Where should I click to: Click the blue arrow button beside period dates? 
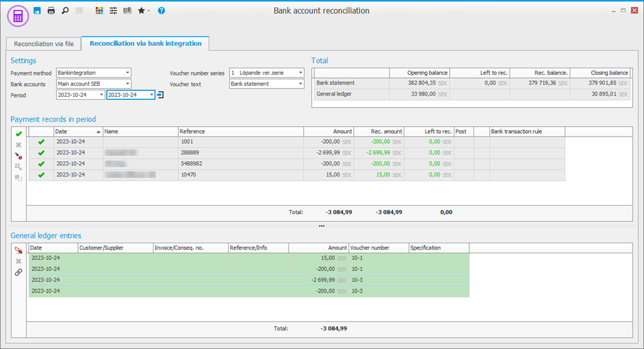(x=160, y=95)
